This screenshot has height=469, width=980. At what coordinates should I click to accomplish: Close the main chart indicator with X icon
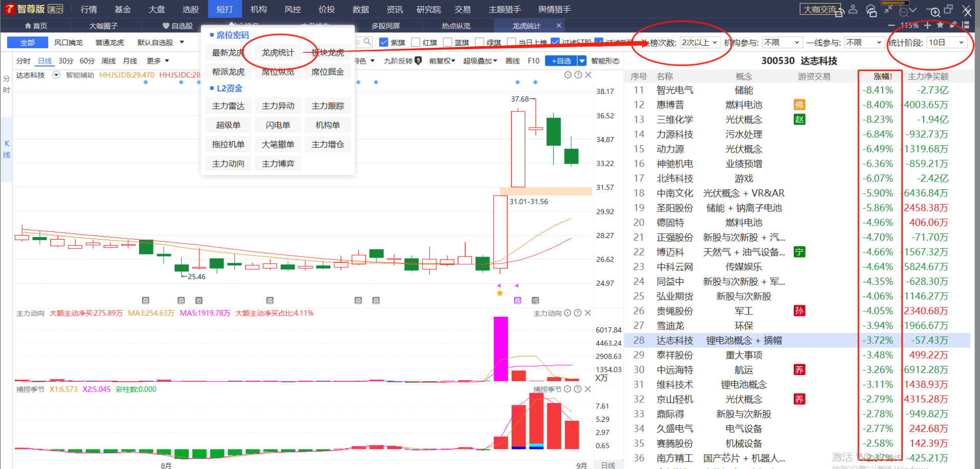click(588, 75)
